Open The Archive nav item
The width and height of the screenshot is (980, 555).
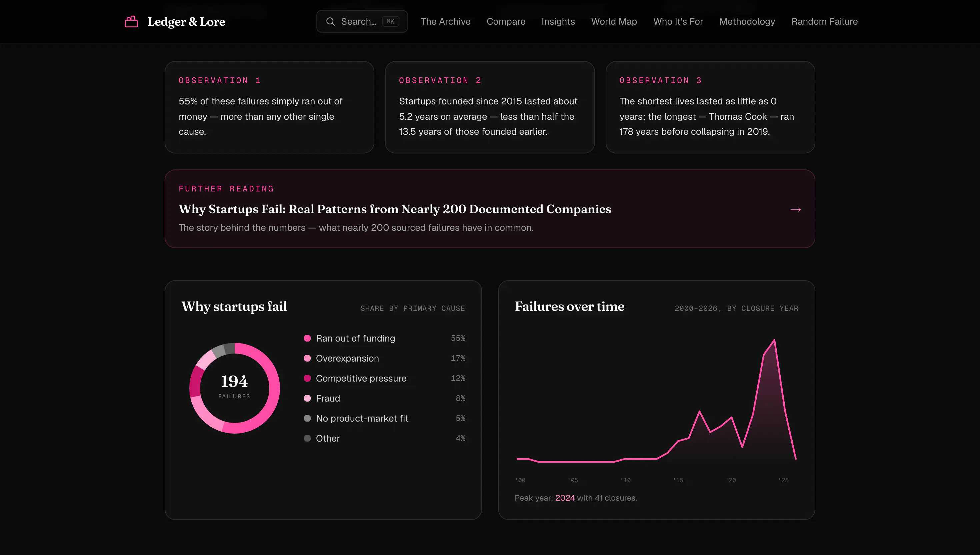pos(446,21)
